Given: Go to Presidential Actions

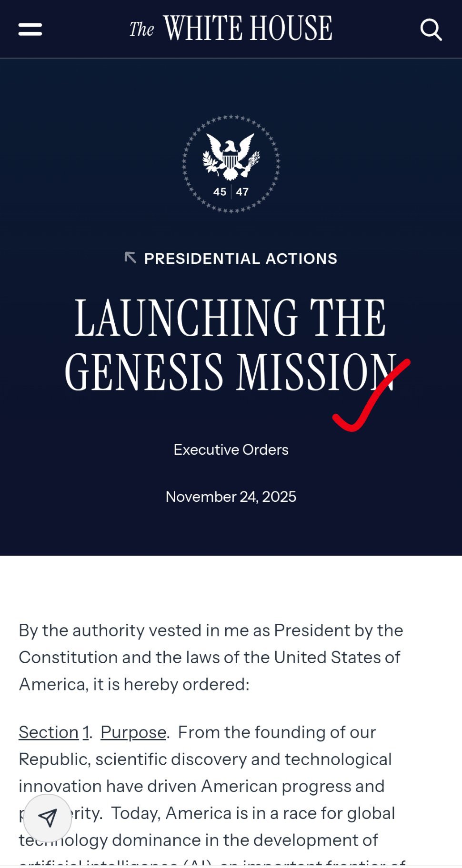Looking at the screenshot, I should 241,259.
